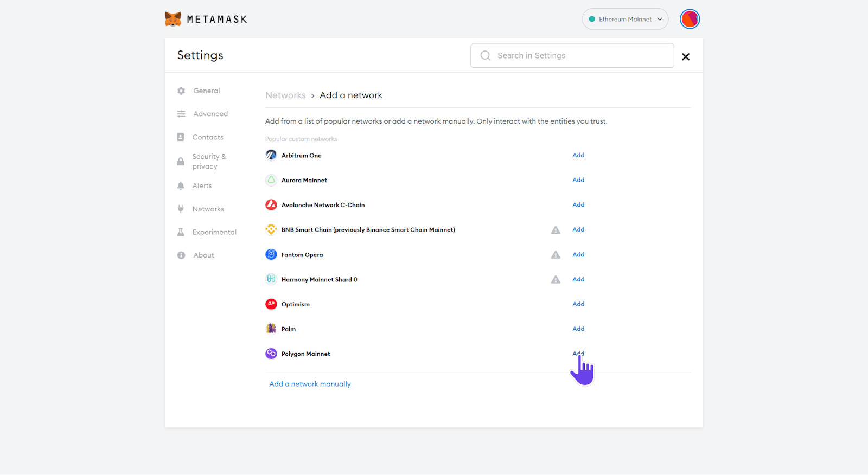Add the Fantom Opera network
The image size is (868, 475).
tap(578, 254)
